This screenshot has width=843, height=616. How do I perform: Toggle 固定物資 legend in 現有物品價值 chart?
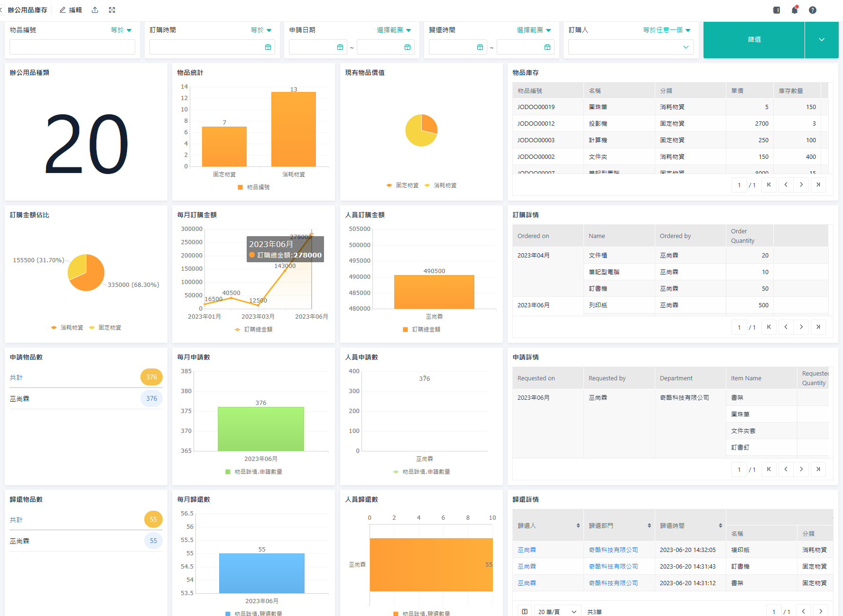(x=402, y=185)
